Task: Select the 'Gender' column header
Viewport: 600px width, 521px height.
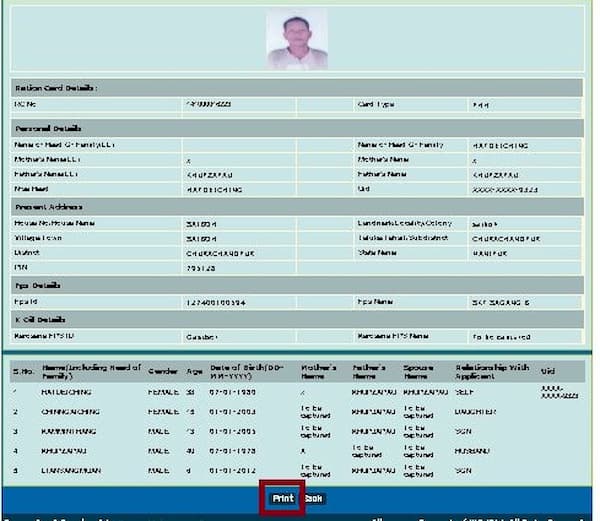Action: pyautogui.click(x=163, y=371)
